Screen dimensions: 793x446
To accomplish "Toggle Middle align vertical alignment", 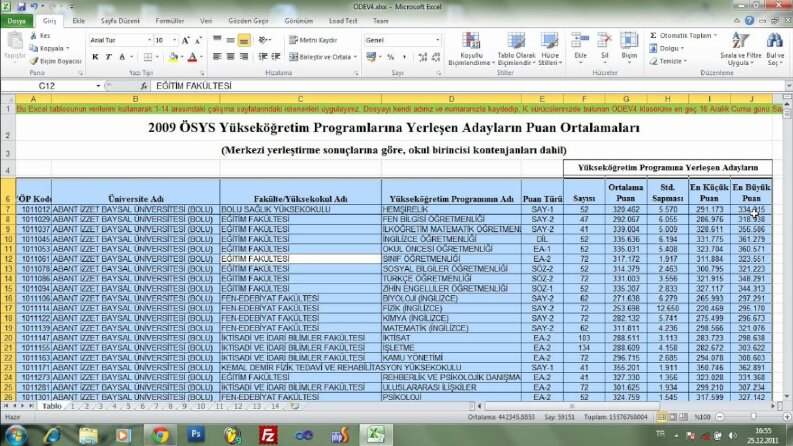I will (230, 40).
